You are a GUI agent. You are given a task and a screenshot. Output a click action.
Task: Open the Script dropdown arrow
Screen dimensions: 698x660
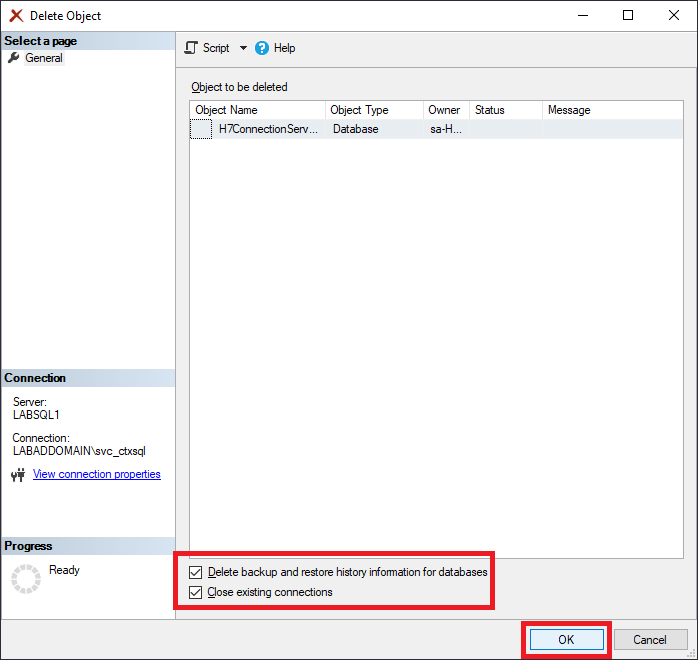243,48
